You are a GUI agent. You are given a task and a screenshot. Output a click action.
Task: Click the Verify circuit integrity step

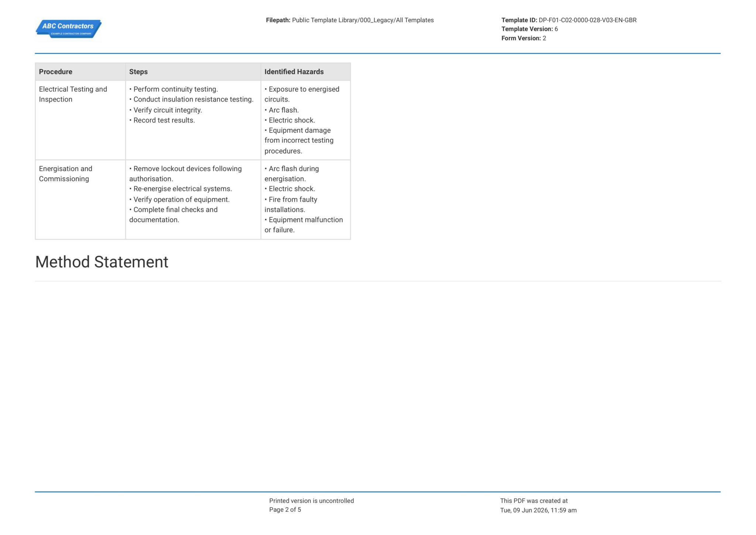166,110
